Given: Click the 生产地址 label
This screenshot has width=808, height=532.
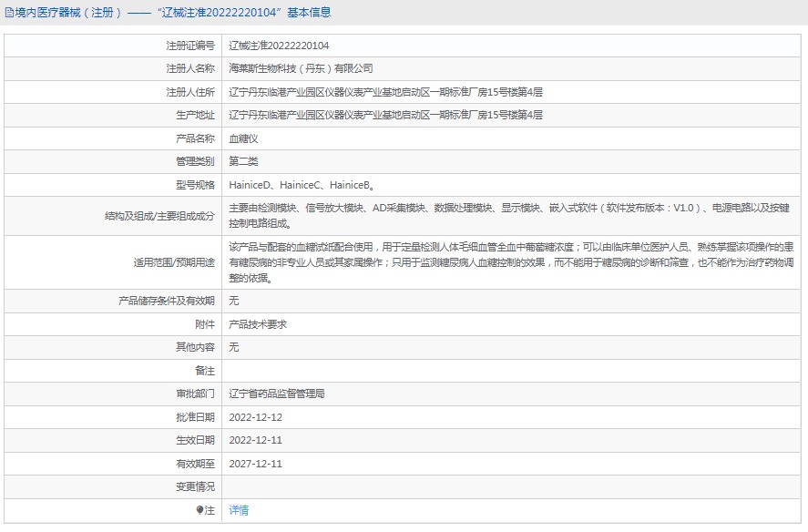Looking at the screenshot, I should [x=195, y=115].
